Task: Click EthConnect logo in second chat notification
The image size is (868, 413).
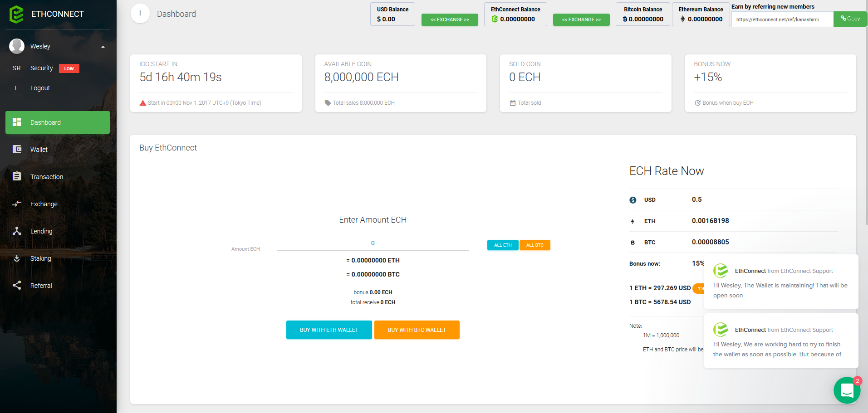Action: [721, 330]
